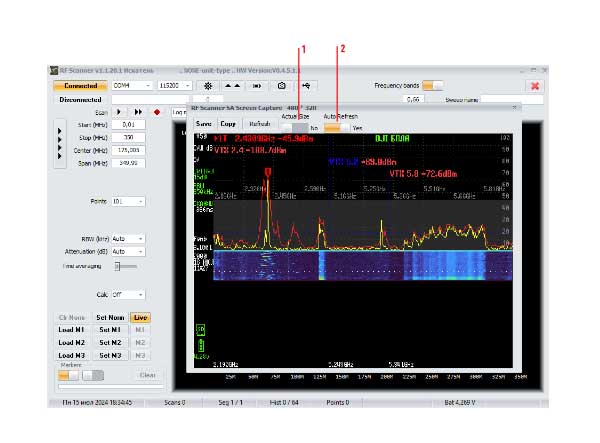Toggle the Connected button
The image size is (600, 443).
pyautogui.click(x=80, y=86)
